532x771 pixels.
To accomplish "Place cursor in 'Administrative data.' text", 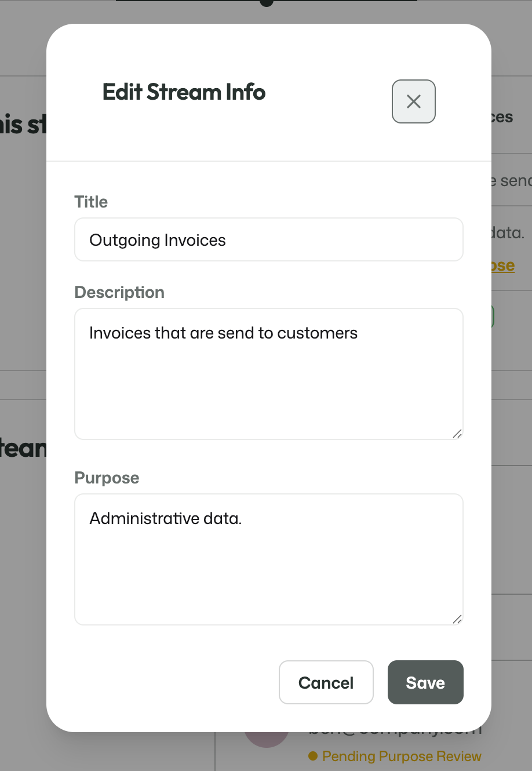I will (x=166, y=518).
